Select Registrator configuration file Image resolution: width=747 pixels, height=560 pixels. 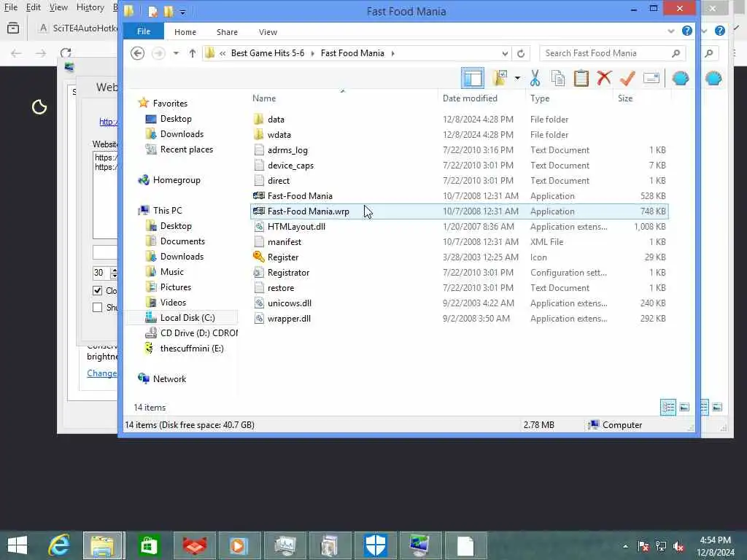(x=460, y=273)
